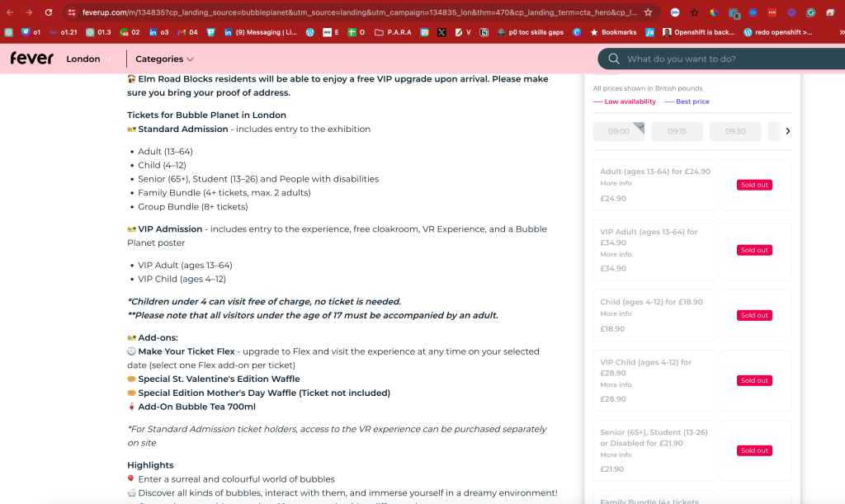
Task: Open the WordPress icon bookmark next to Messaging
Action: 310,32
